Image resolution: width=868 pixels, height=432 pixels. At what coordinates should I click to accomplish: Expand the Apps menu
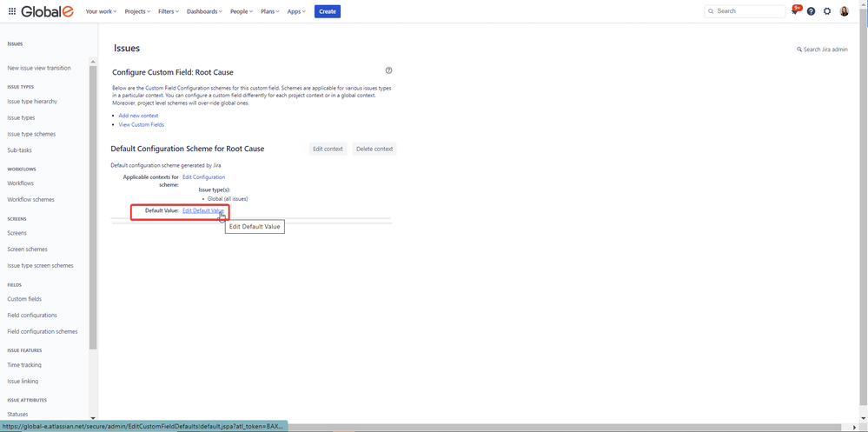coord(296,11)
